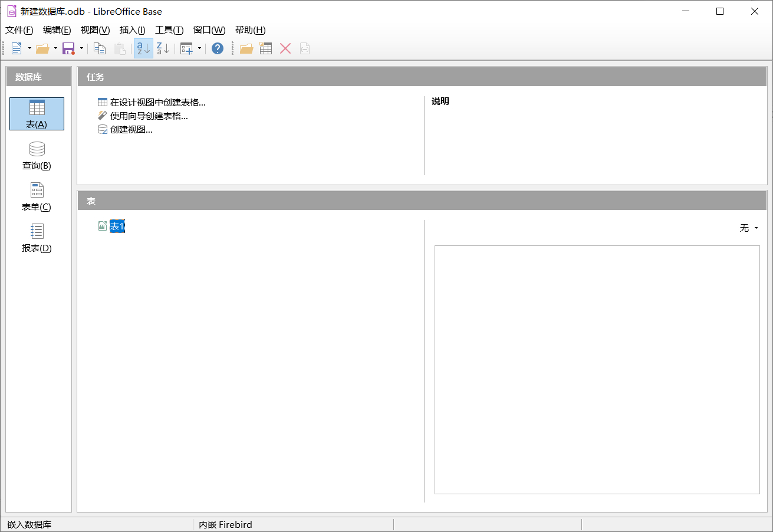
Task: Click the delete X toolbar icon
Action: pos(285,48)
